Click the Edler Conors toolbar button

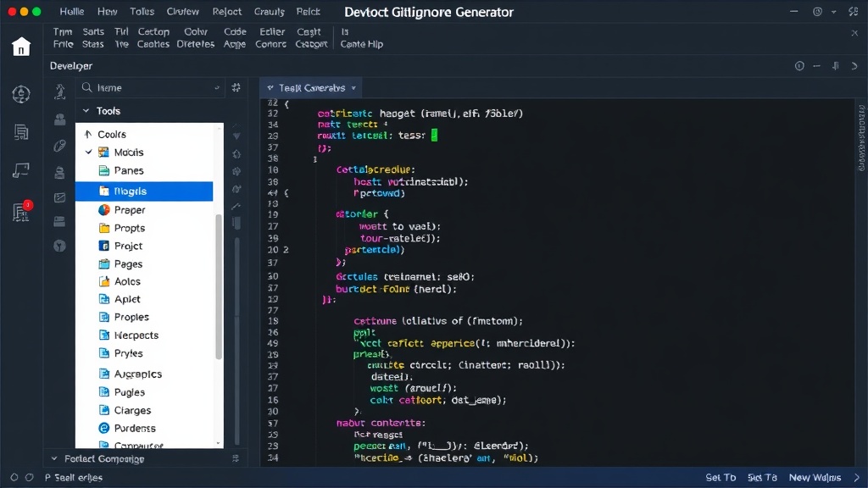pyautogui.click(x=270, y=37)
